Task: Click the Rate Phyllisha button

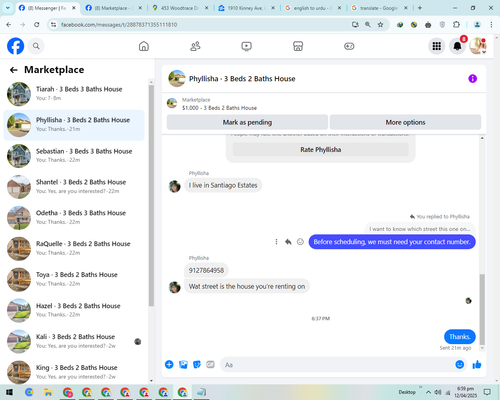Action: tap(321, 150)
